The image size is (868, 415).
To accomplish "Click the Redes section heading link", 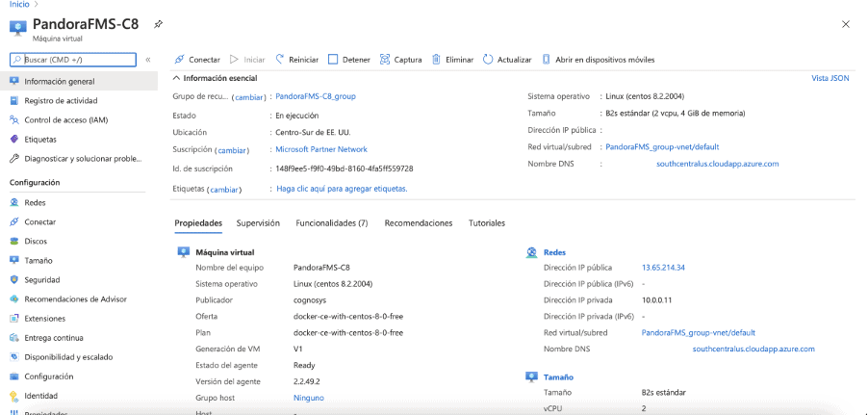I will (554, 252).
